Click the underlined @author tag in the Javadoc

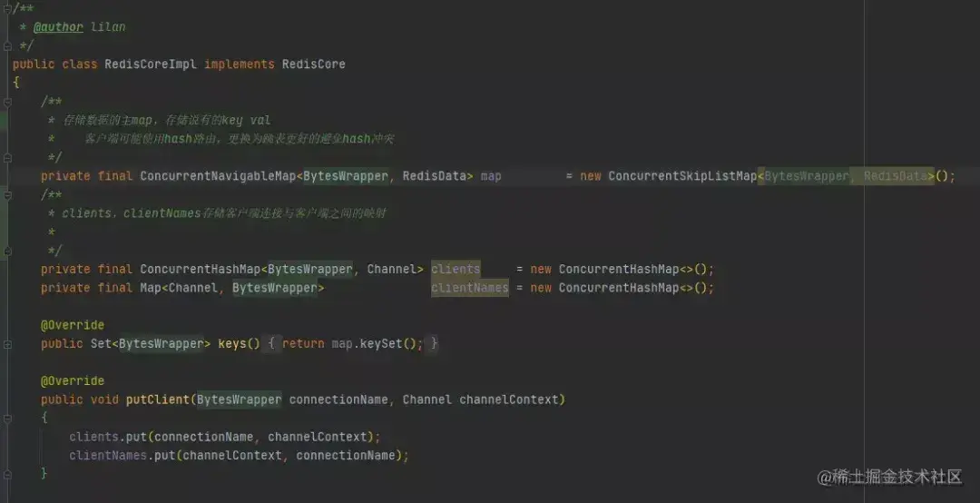tap(58, 27)
